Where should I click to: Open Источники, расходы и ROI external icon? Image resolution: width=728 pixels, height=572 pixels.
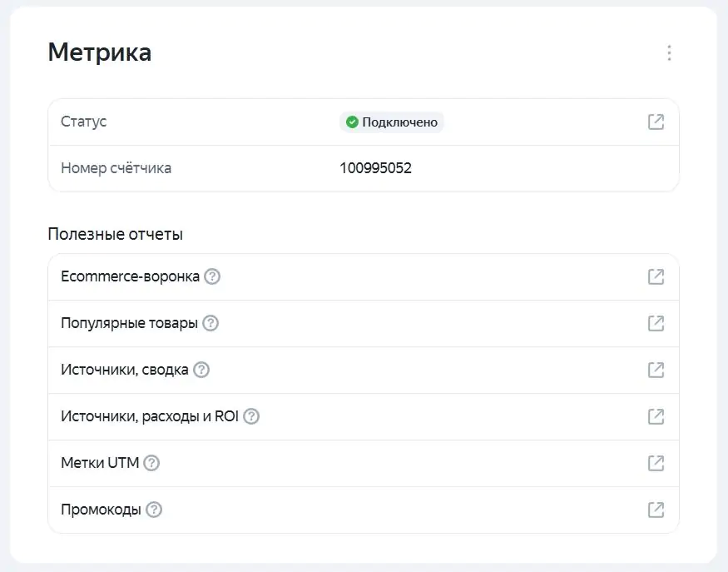[656, 416]
